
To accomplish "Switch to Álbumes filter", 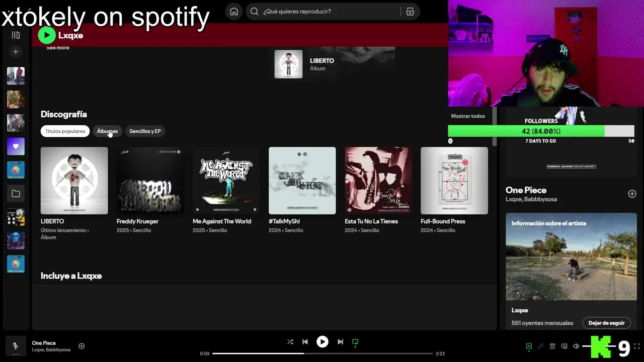I will click(x=107, y=131).
